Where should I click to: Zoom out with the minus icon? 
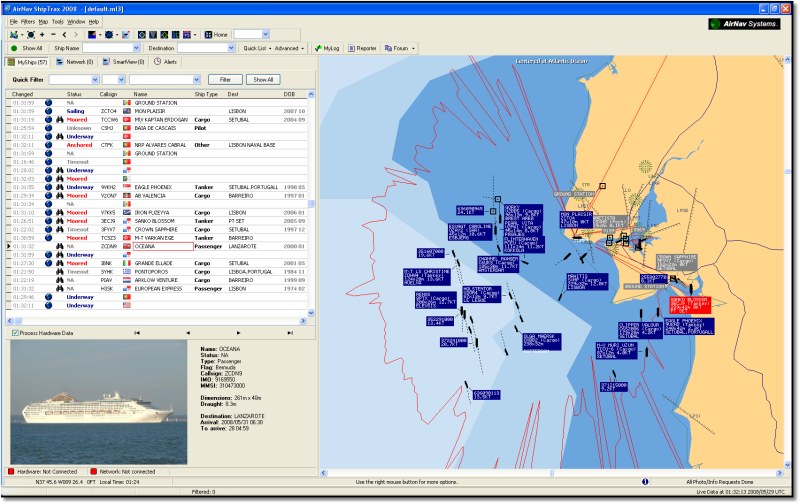53,35
